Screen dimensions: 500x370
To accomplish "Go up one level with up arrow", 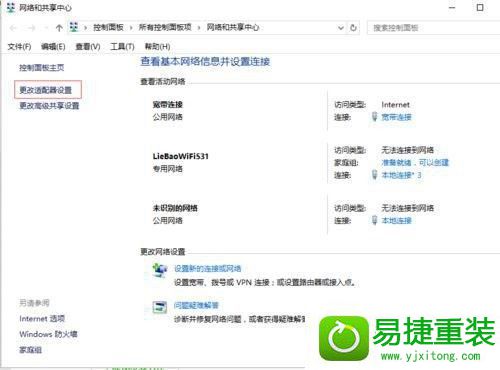I will [x=59, y=28].
